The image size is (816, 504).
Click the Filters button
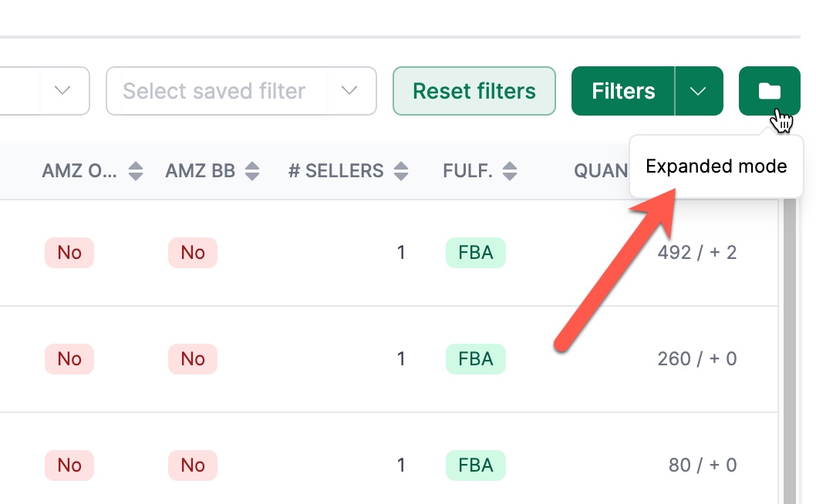click(x=623, y=91)
